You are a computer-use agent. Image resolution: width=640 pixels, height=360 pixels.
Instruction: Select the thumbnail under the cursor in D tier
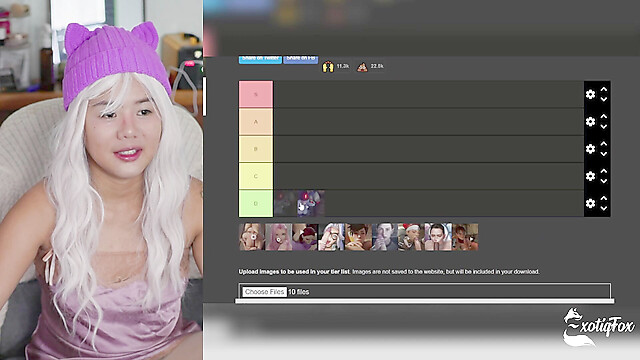click(311, 203)
